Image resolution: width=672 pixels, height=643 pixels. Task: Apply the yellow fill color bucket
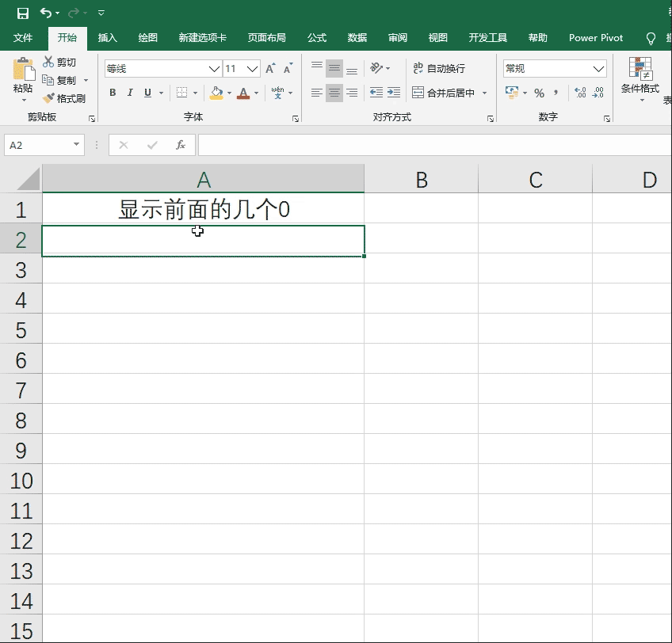point(216,93)
